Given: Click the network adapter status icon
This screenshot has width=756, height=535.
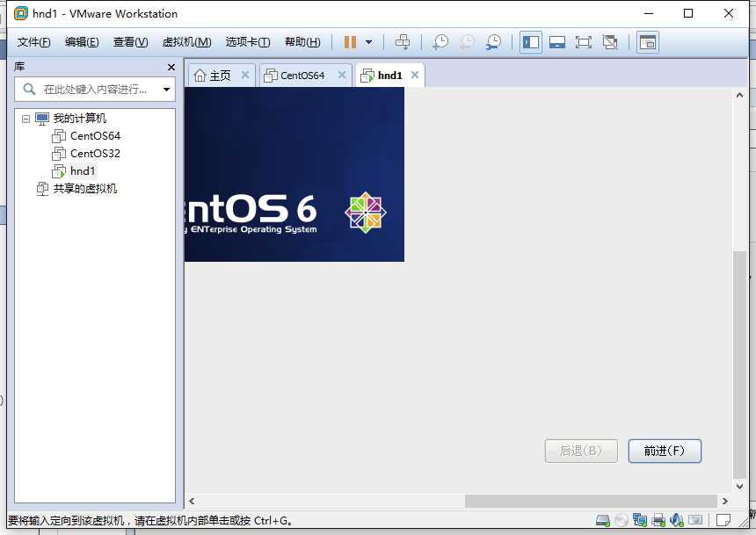Looking at the screenshot, I should [x=640, y=519].
